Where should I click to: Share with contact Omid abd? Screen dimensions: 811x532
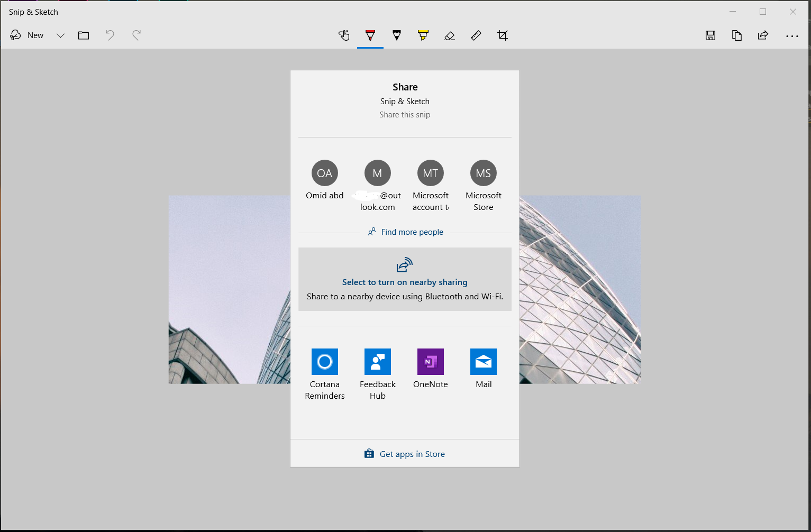[x=325, y=180]
